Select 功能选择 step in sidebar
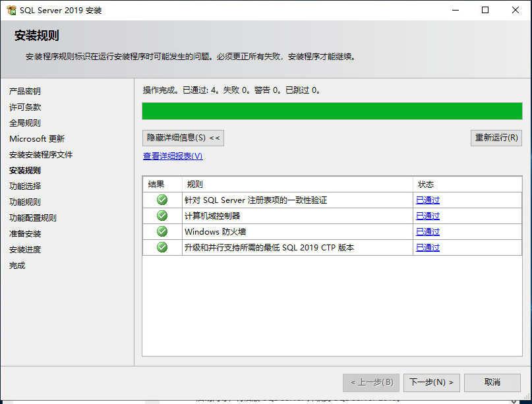Screen dimensions: 532x404 25,187
